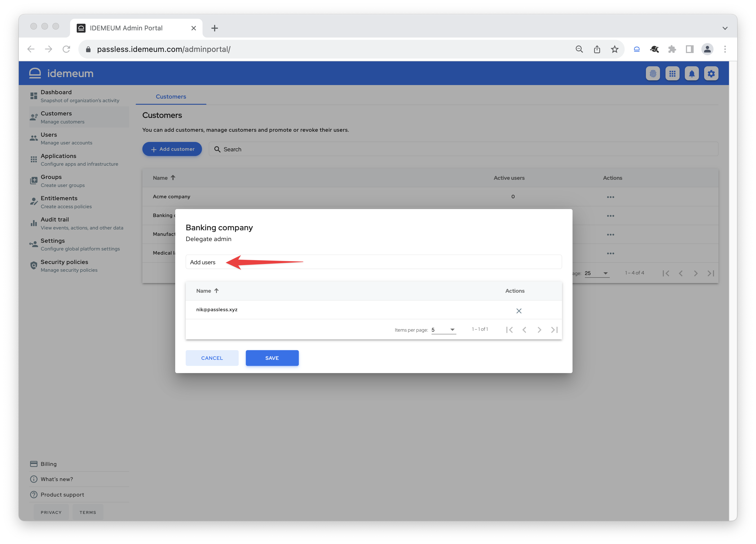Click the TERMS button
The width and height of the screenshot is (756, 544).
pyautogui.click(x=88, y=512)
